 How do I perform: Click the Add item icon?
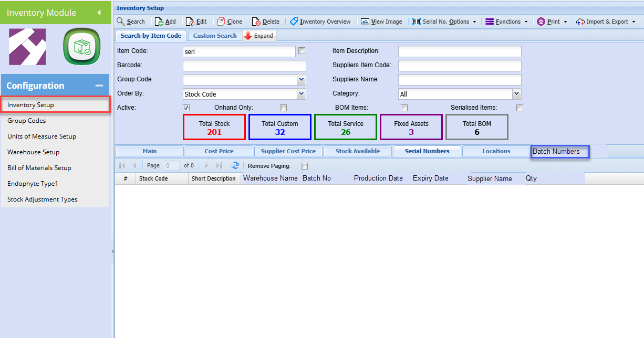pyautogui.click(x=159, y=22)
